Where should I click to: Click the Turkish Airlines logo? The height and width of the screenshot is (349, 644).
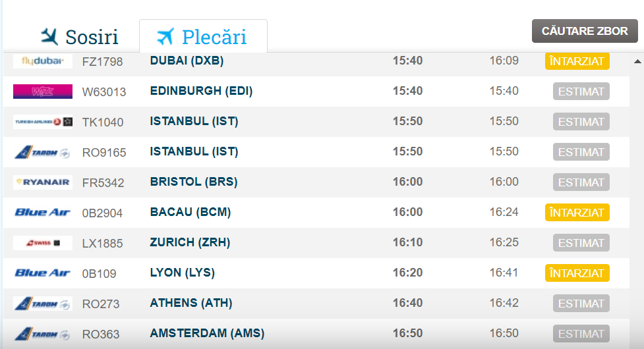point(43,122)
